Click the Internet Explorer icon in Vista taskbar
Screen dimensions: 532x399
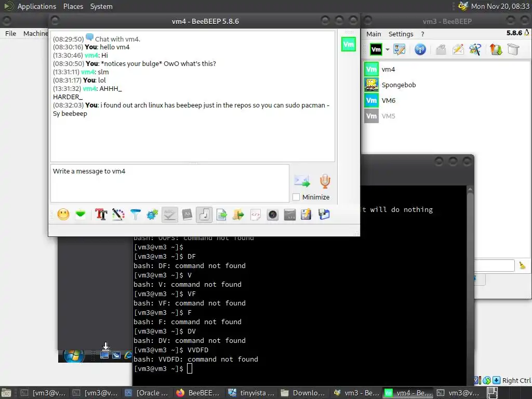(x=128, y=355)
